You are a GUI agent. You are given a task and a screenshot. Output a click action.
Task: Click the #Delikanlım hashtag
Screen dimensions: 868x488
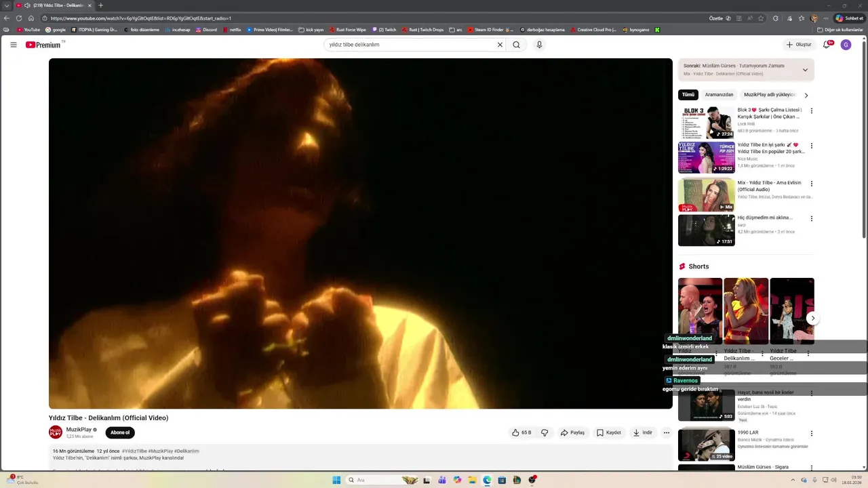tap(186, 451)
